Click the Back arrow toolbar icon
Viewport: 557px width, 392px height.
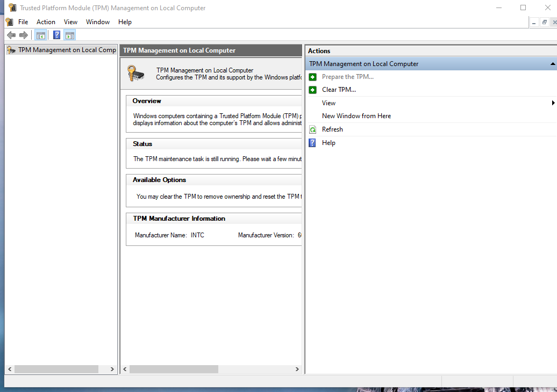(x=11, y=35)
